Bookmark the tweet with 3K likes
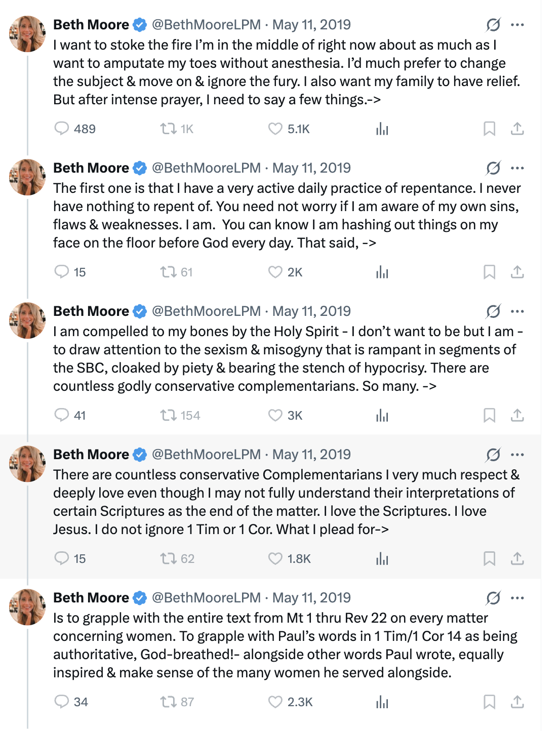This screenshot has height=731, width=560. click(x=489, y=416)
